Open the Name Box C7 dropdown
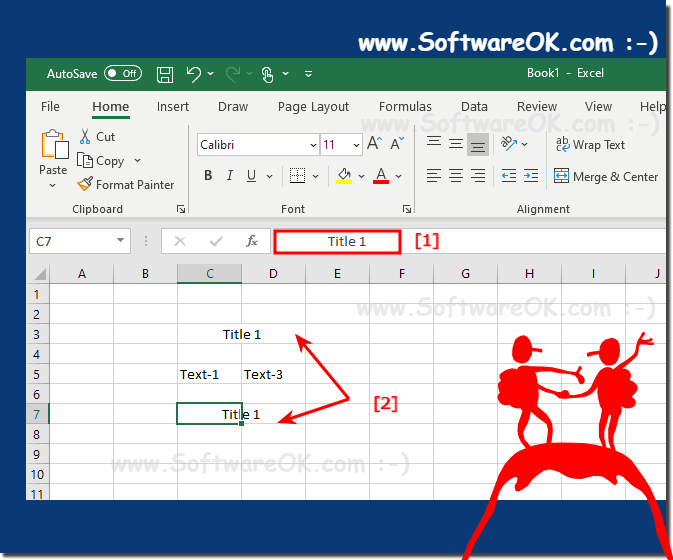673x560 pixels. (121, 241)
